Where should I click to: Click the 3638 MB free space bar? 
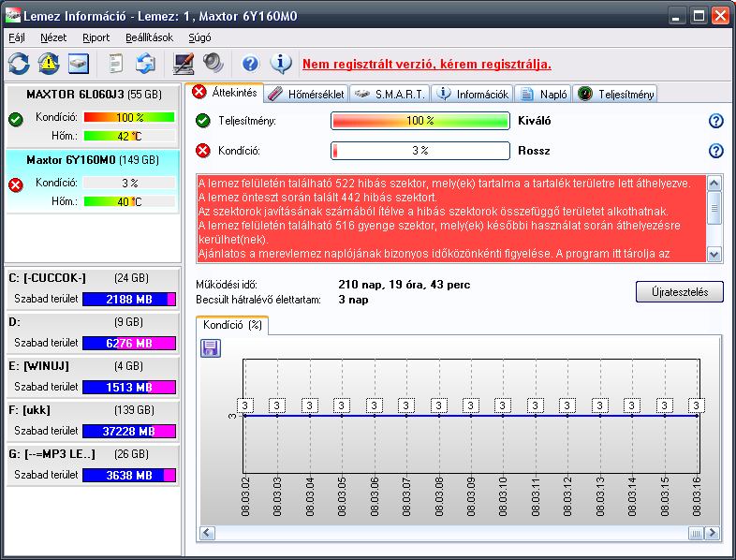[x=129, y=475]
